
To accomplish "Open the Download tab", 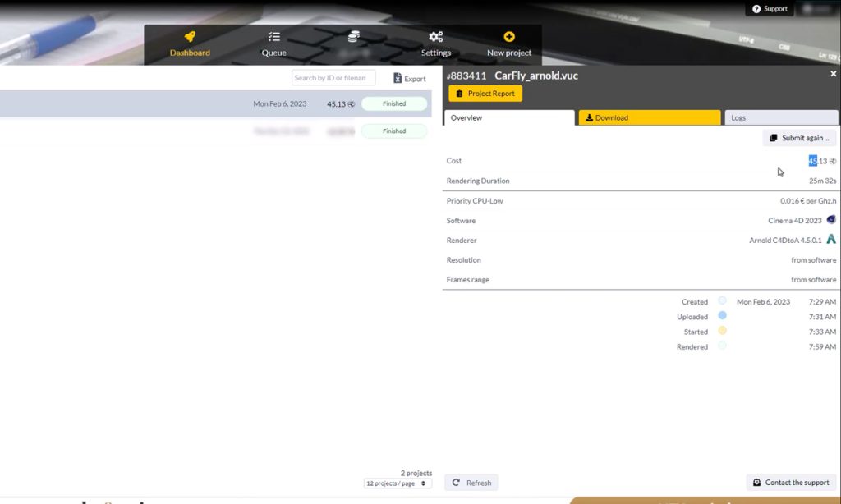I will pyautogui.click(x=649, y=118).
